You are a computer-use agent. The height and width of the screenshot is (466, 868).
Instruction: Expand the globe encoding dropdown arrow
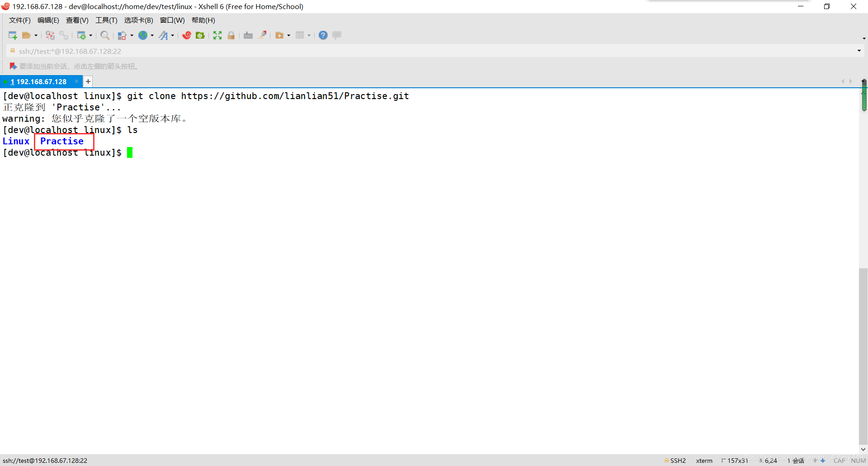pos(152,35)
